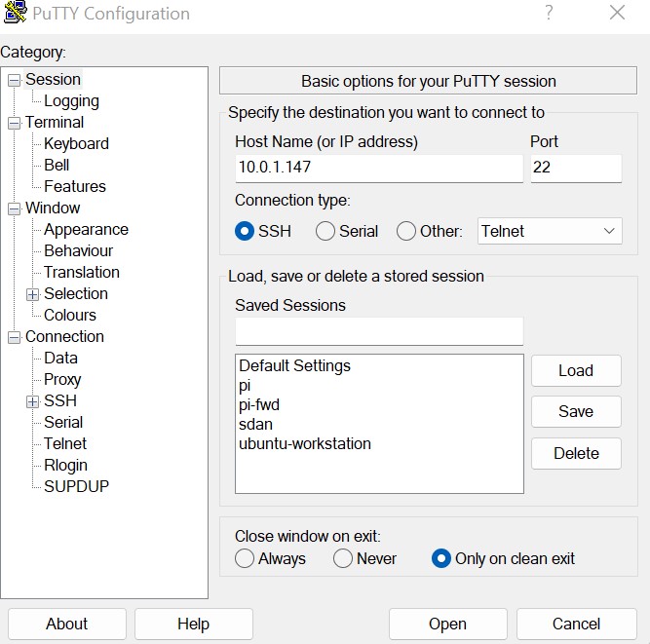Click the Port field showing 22
This screenshot has height=644, width=650.
(x=576, y=168)
